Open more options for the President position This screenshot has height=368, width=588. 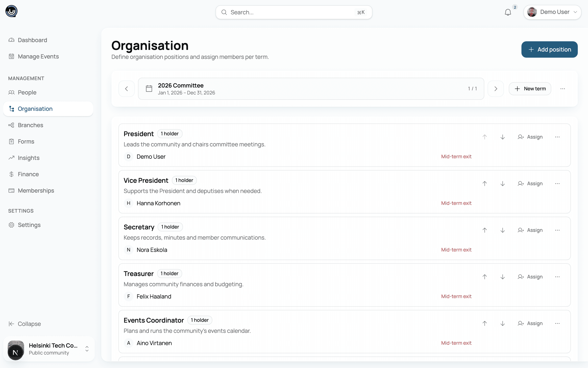[557, 137]
